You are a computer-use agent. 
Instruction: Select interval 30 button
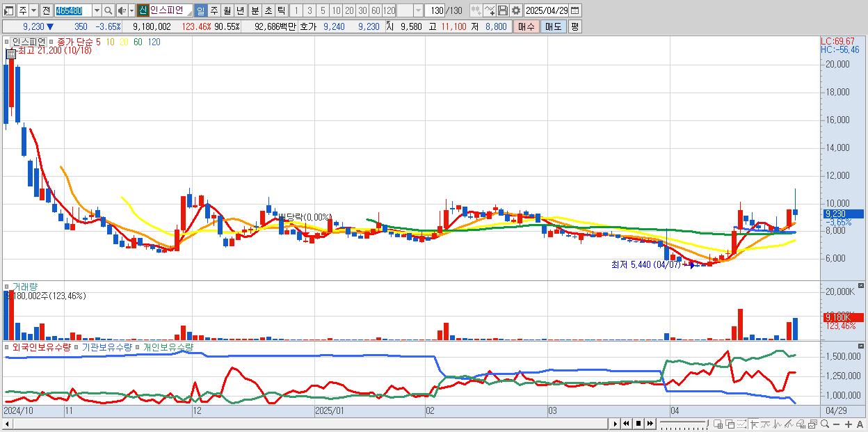362,10
